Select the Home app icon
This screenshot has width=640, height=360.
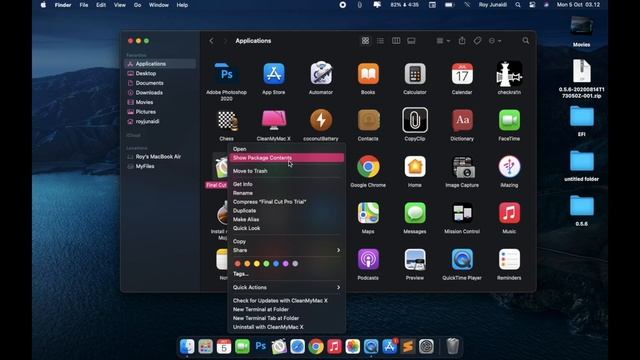pos(415,167)
